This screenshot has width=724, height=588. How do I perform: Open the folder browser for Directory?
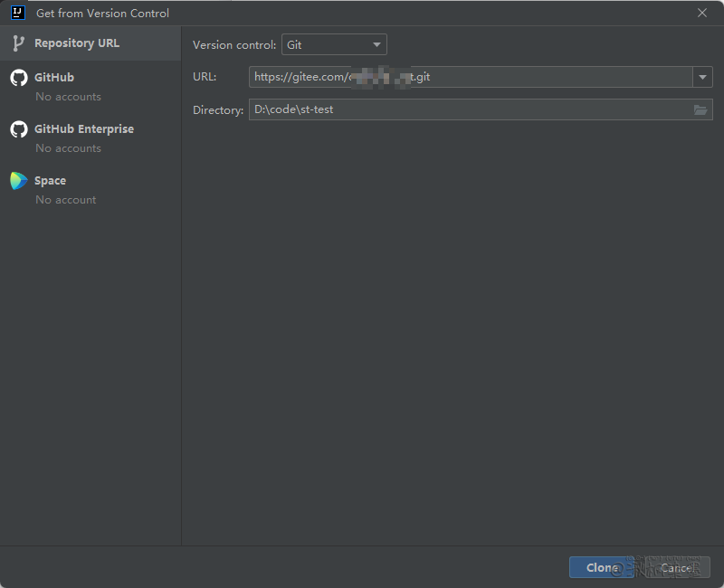700,110
